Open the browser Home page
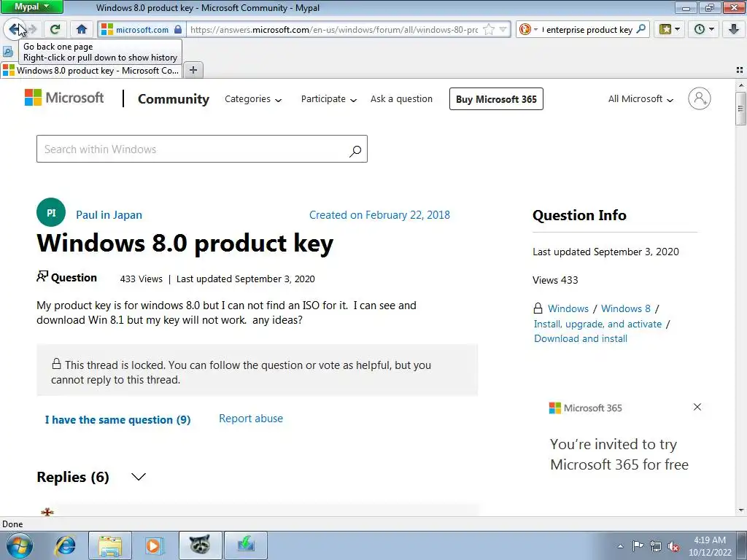The height and width of the screenshot is (560, 747). pyautogui.click(x=82, y=29)
